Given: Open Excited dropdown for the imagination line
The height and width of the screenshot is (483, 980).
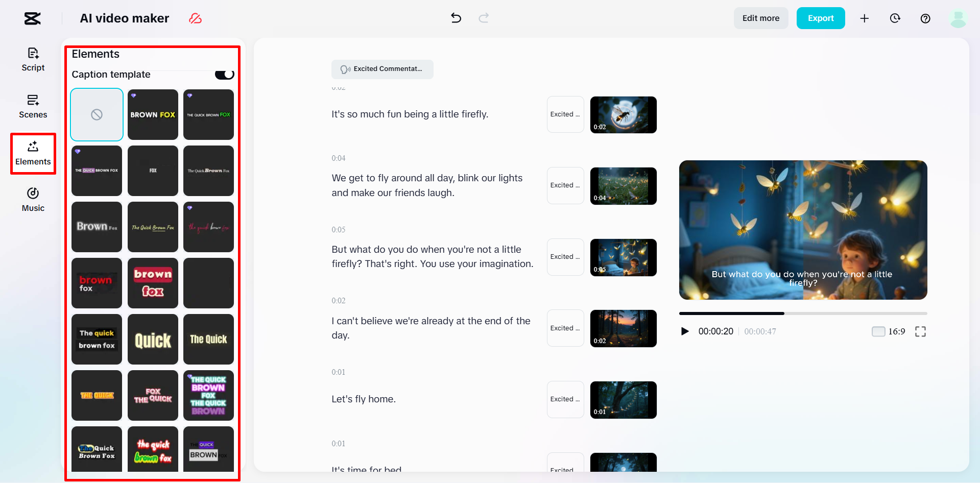Looking at the screenshot, I should pyautogui.click(x=565, y=257).
